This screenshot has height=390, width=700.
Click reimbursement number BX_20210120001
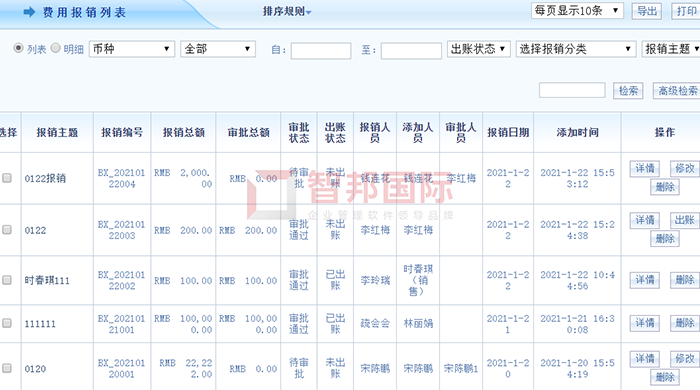click(121, 369)
